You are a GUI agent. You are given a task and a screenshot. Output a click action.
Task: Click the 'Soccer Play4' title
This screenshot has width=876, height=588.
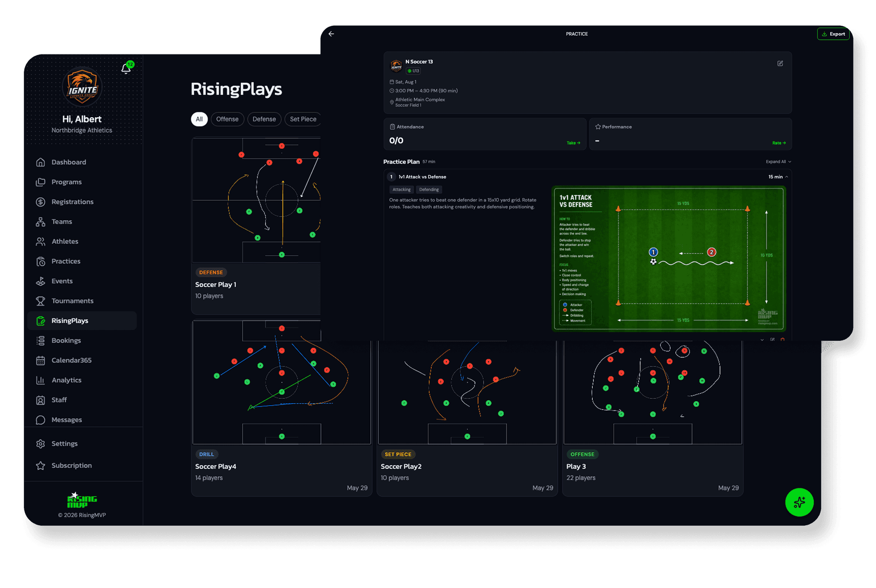(x=216, y=466)
